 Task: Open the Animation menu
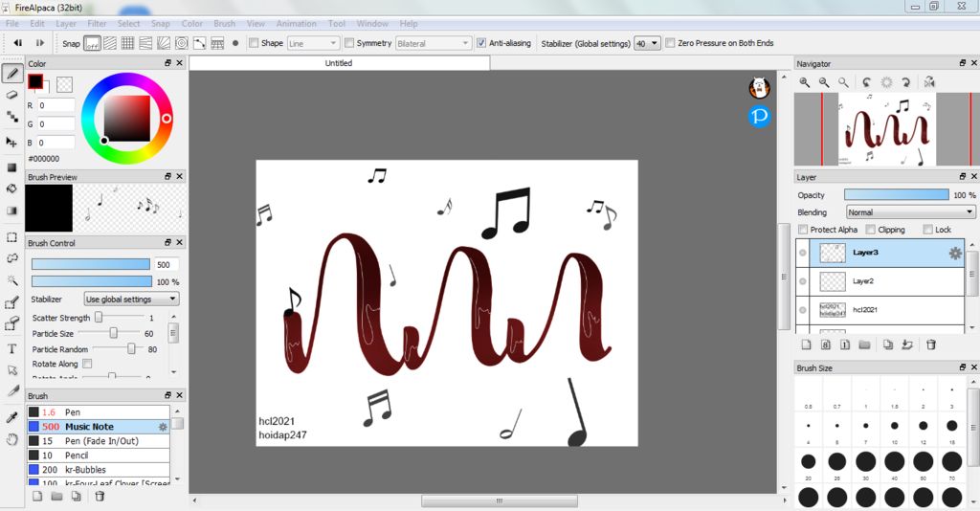tap(297, 24)
